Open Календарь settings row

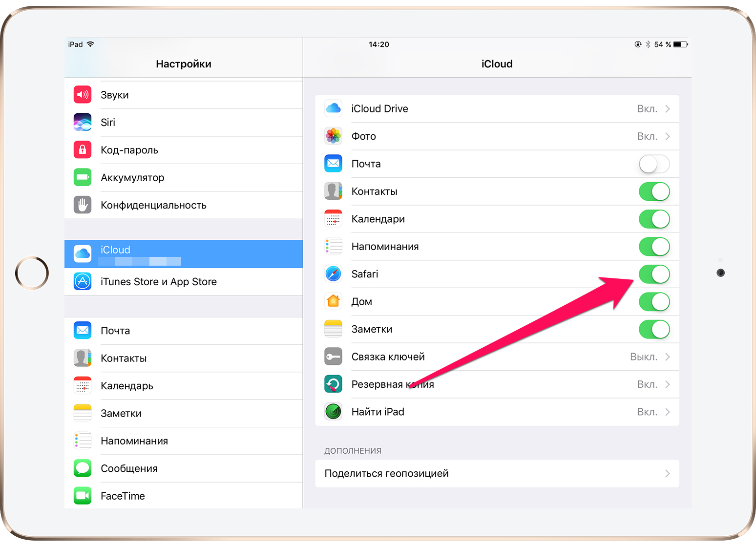184,386
